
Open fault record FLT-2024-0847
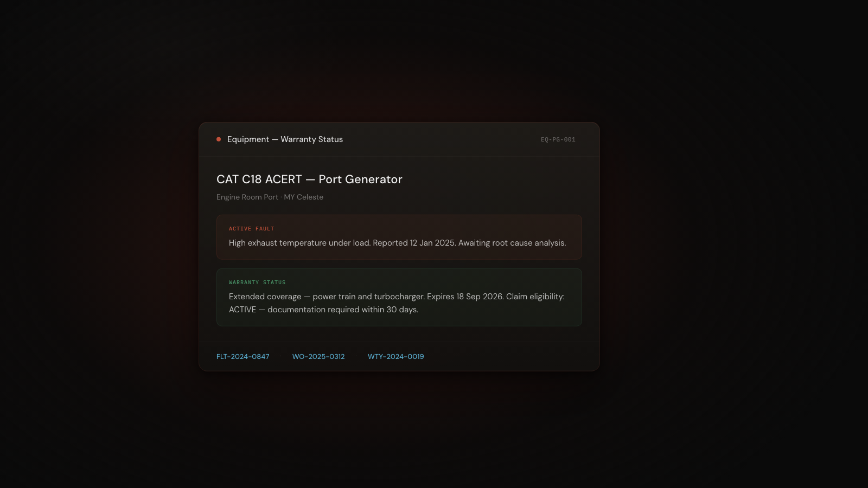(243, 357)
